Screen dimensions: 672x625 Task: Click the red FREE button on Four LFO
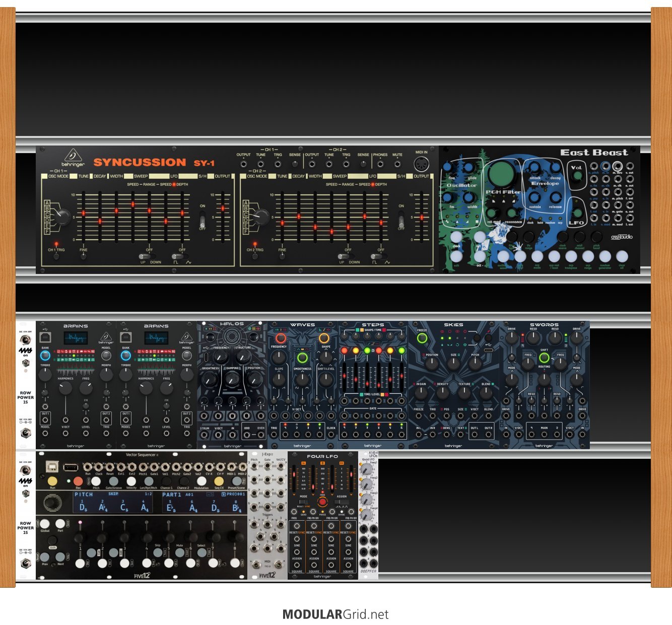(322, 502)
